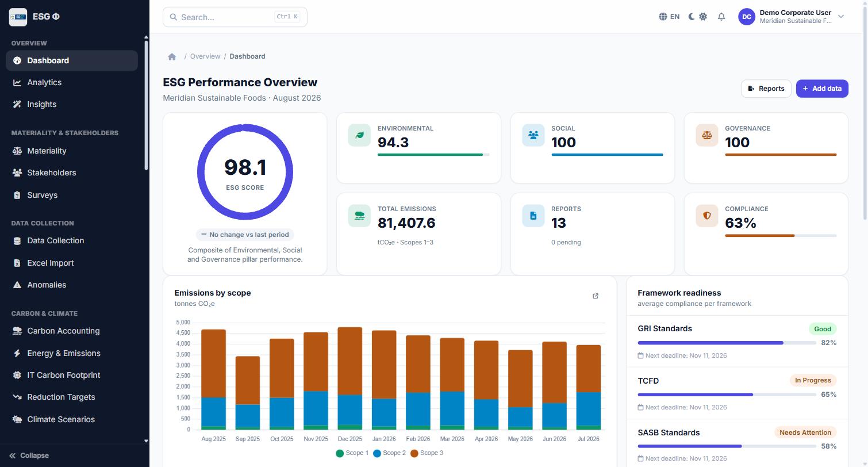Open the Reports button
Screen dimensions: 868x467
[x=766, y=89]
